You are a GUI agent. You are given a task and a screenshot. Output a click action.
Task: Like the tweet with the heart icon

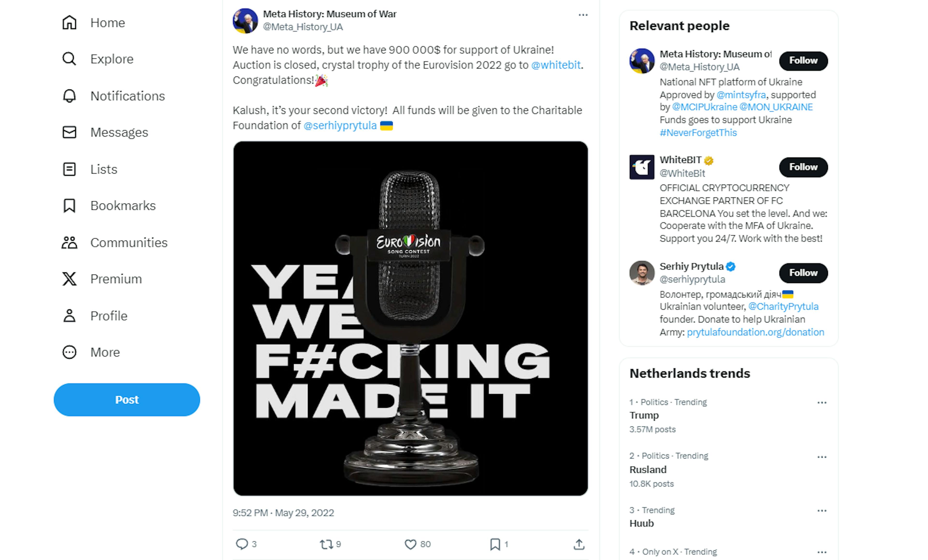[x=410, y=544]
